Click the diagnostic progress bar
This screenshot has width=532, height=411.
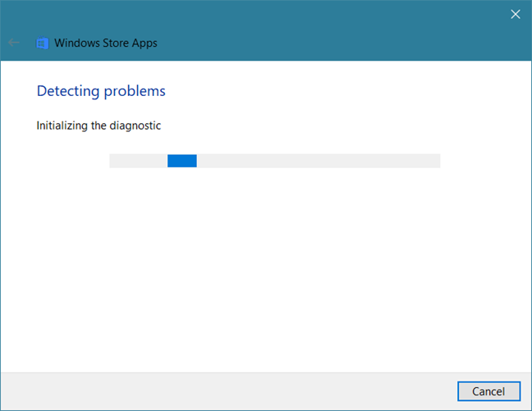[x=275, y=161]
